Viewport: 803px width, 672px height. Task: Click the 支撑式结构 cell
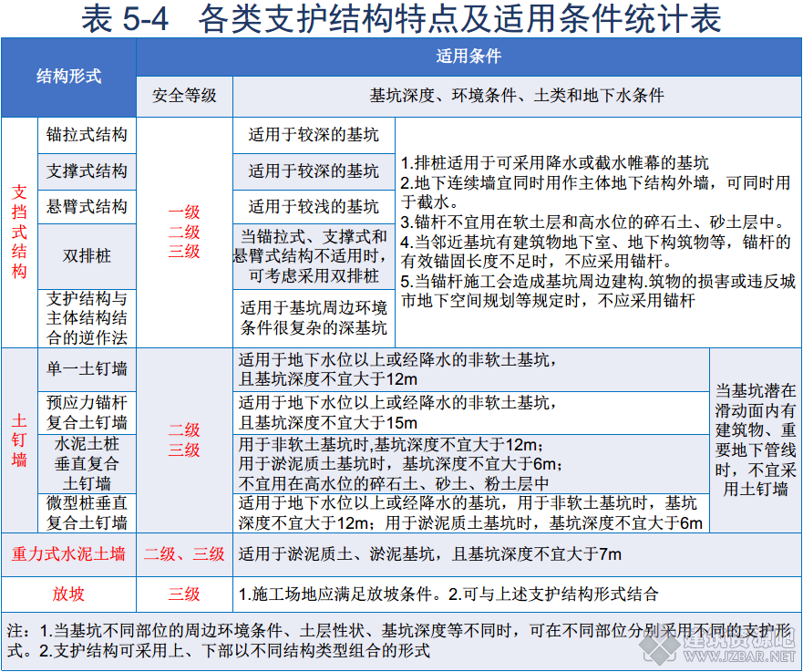coord(88,171)
